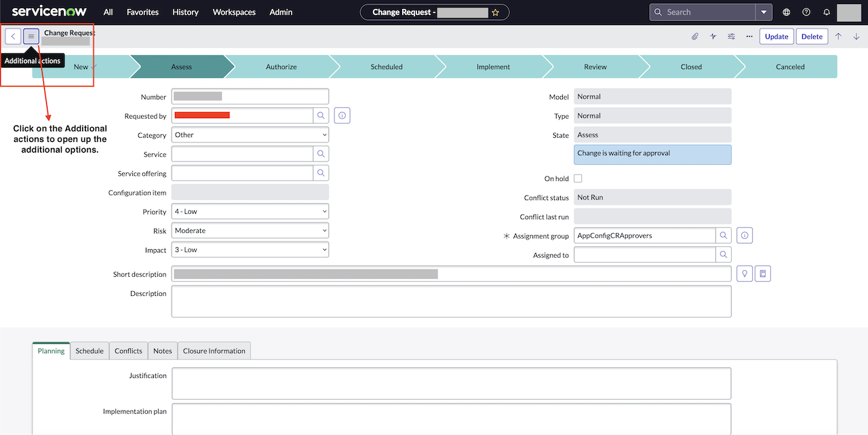Open the Additional actions hamburger menu
Screen dimensions: 868x435
[x=30, y=36]
